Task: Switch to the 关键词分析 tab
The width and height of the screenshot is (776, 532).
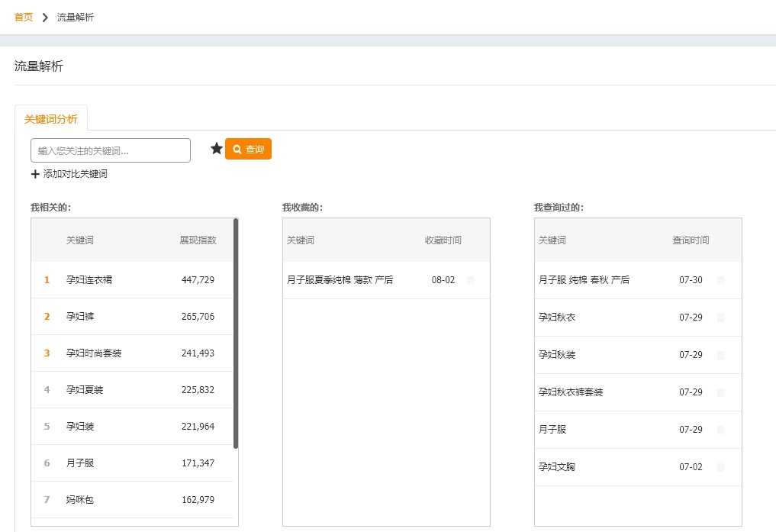Action: coord(51,119)
